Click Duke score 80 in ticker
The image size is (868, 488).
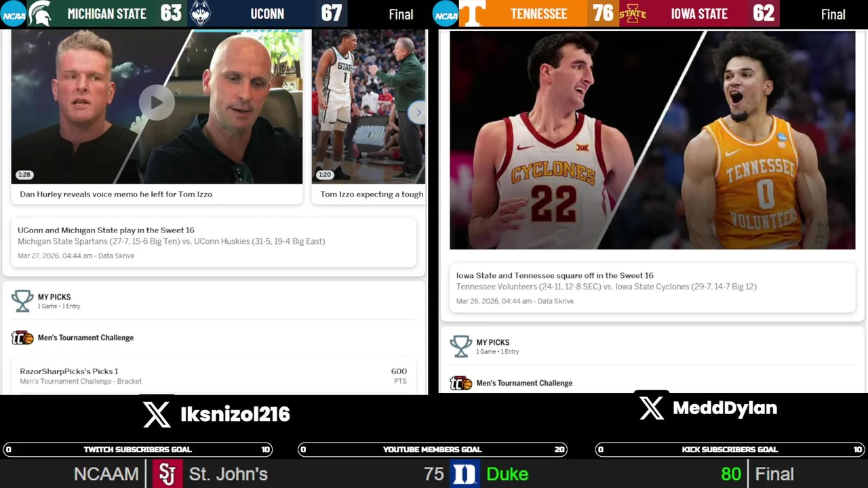coord(731,474)
